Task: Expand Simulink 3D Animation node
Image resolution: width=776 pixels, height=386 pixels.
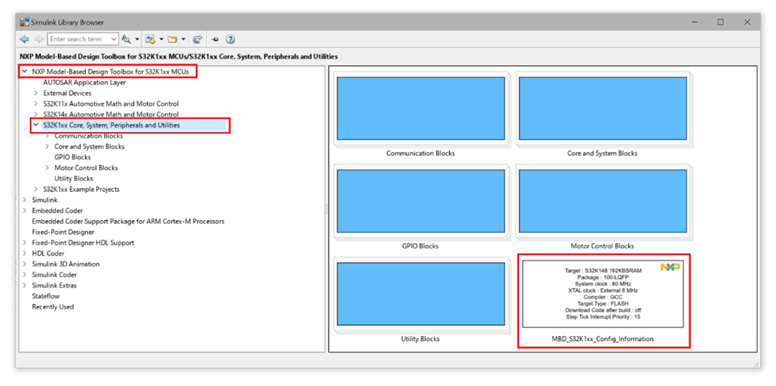Action: pyautogui.click(x=24, y=264)
